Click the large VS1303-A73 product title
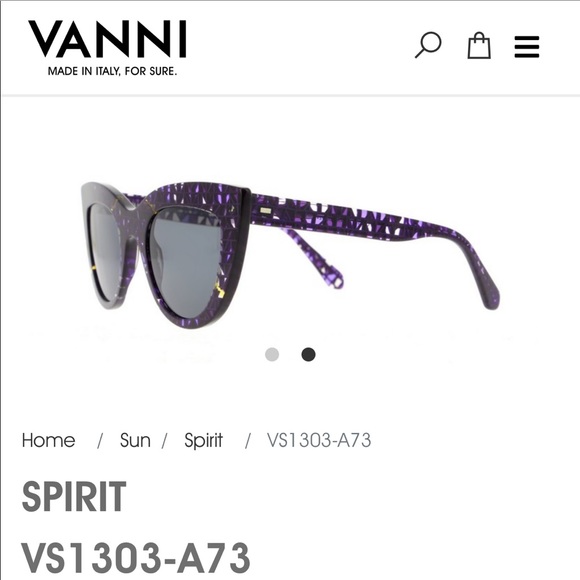This screenshot has width=580, height=580. [136, 557]
